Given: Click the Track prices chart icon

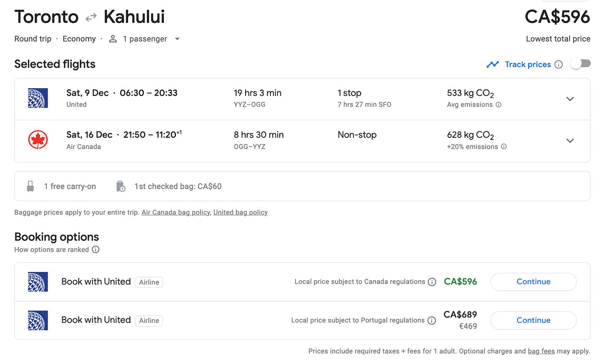Looking at the screenshot, I should pos(493,65).
